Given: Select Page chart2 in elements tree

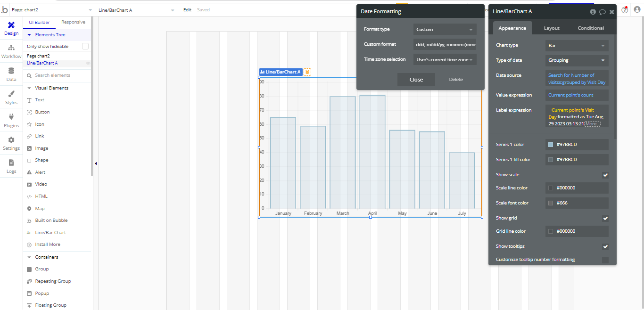Looking at the screenshot, I should pos(38,56).
